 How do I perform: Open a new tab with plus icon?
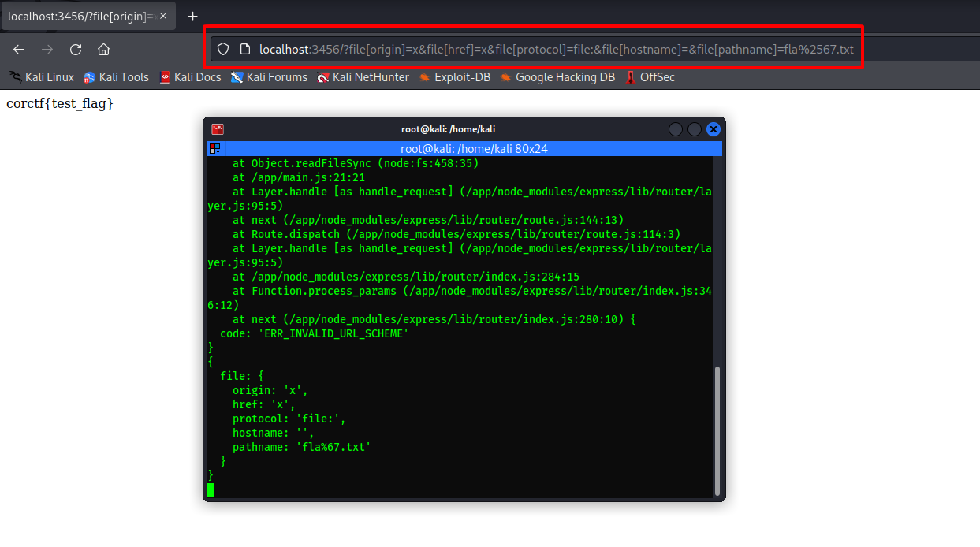pos(192,16)
